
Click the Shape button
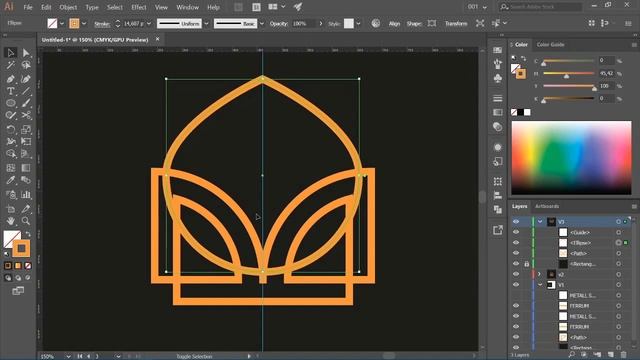pyautogui.click(x=414, y=24)
